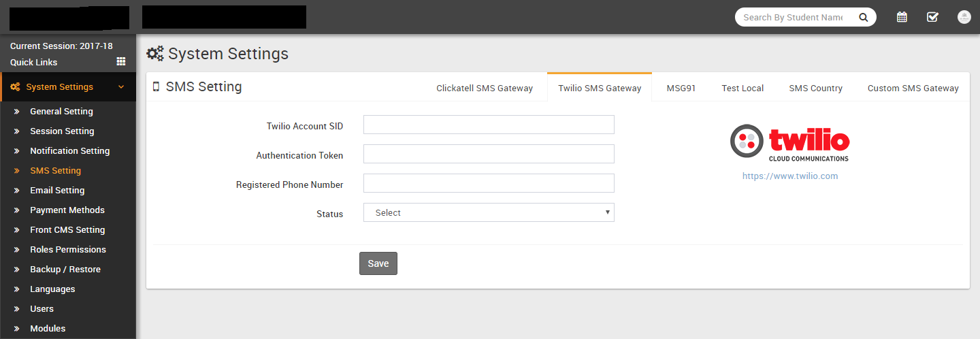Click the Search By Student Name box

793,18
